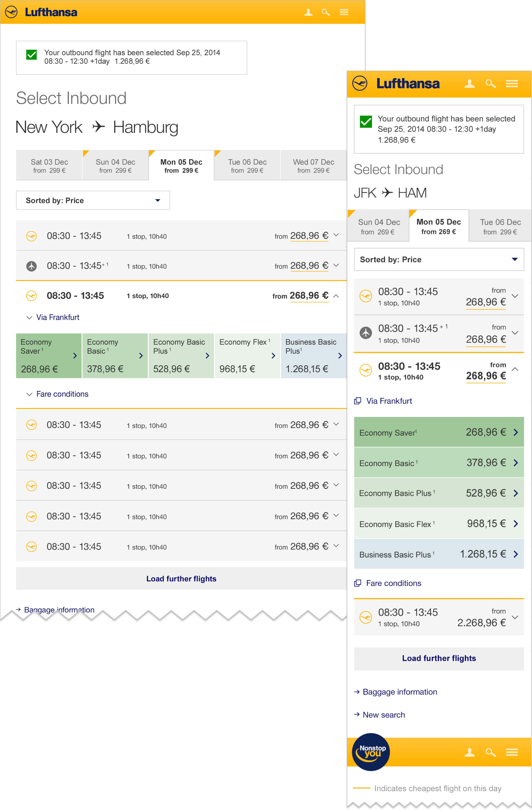Screen dimensions: 532x811
Task: Click the Lufthansa crane logo in desktop header
Action: click(11, 12)
